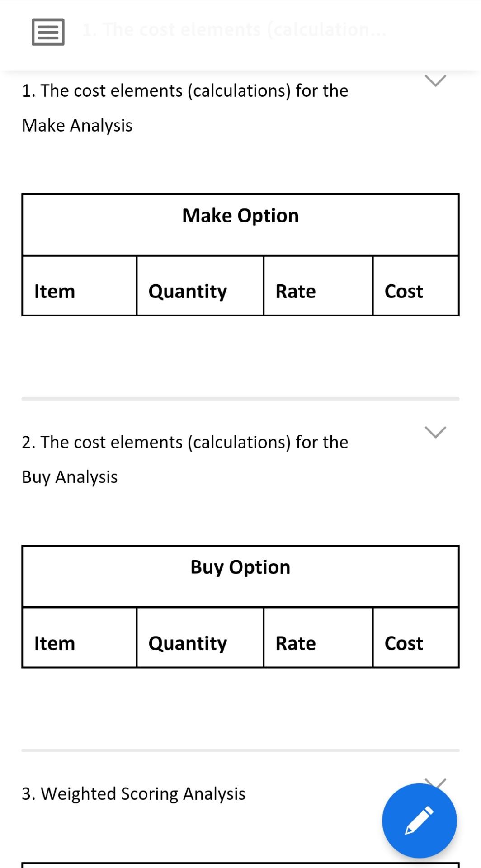
Task: Click the Quantity cell in the Buy table
Action: (187, 643)
